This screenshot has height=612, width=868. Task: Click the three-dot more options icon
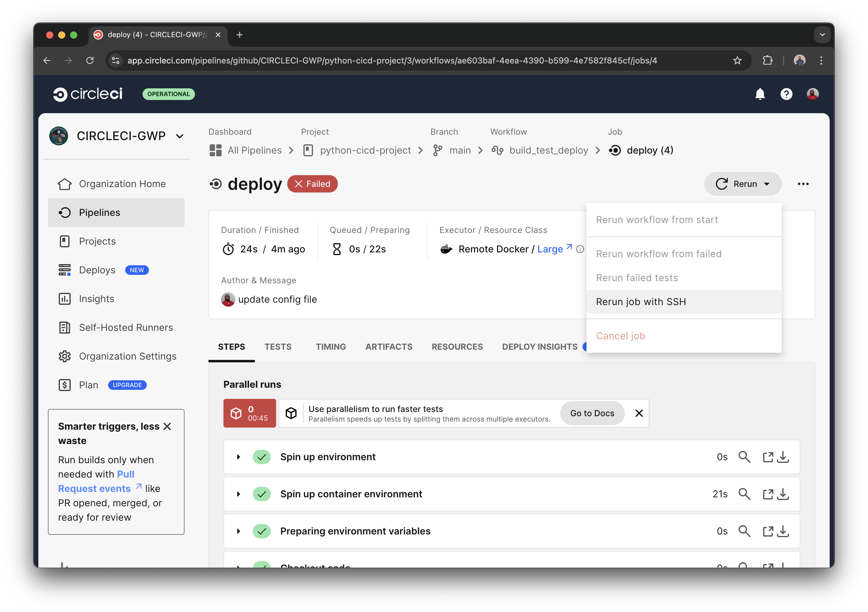803,184
